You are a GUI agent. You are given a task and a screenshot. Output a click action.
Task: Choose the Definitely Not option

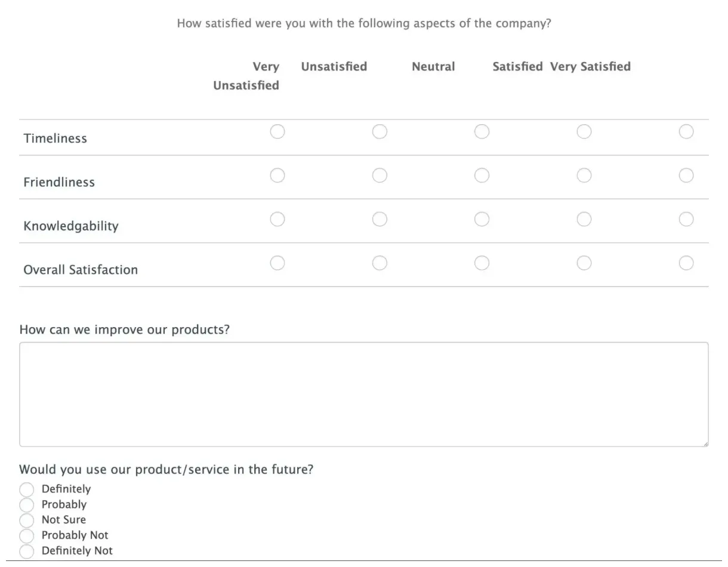(x=27, y=551)
